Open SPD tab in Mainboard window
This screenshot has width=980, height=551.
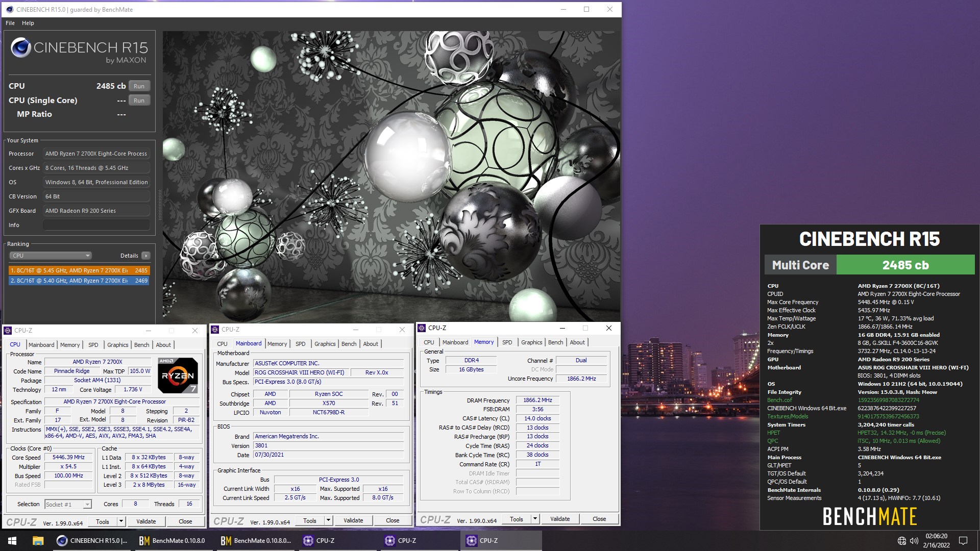pyautogui.click(x=301, y=344)
